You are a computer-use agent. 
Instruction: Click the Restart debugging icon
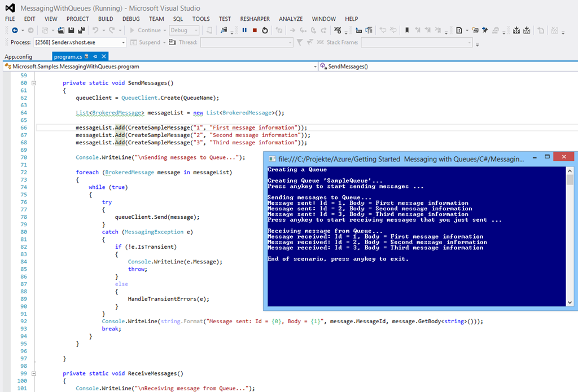pos(265,30)
